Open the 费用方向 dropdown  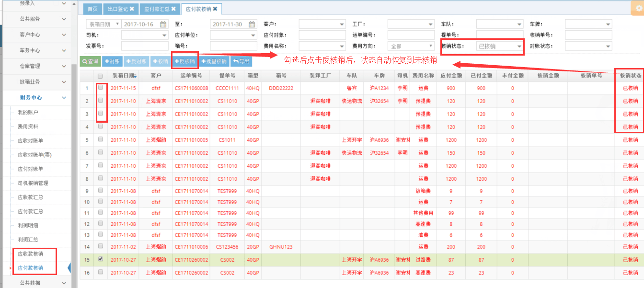(x=410, y=46)
